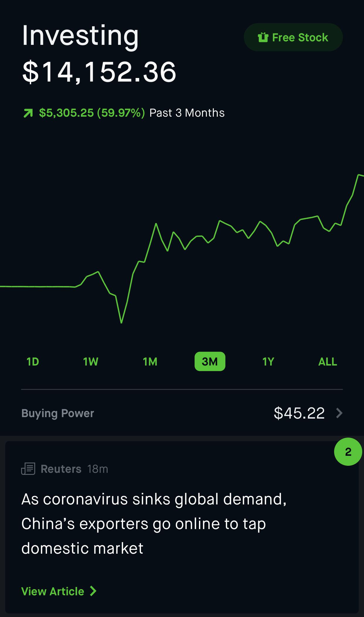364x617 pixels.
Task: Select the 1W chart range
Action: click(91, 362)
